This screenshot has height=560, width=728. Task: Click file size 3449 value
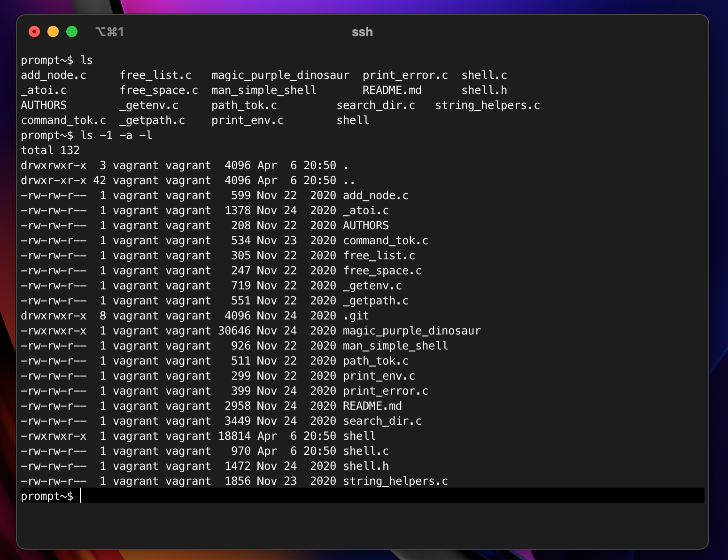coord(238,421)
